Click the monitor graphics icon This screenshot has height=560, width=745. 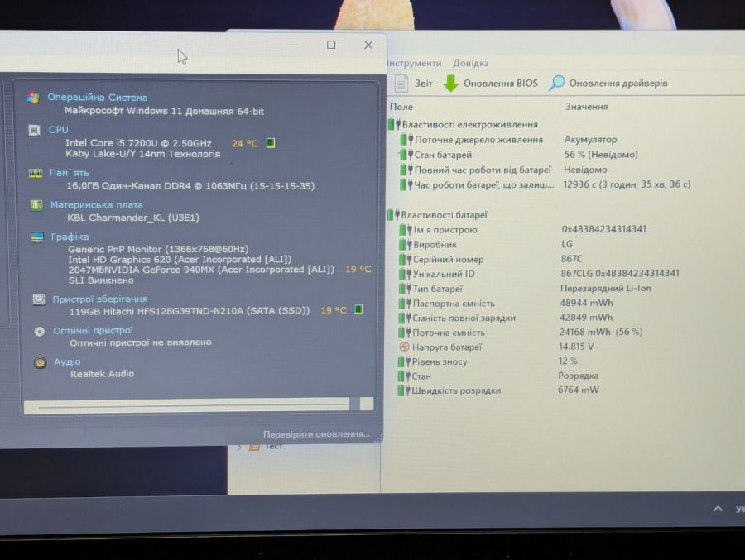coord(37,237)
